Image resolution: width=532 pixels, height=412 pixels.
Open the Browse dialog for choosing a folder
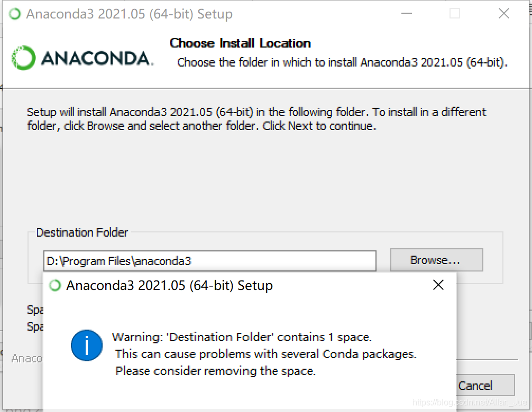click(x=436, y=259)
